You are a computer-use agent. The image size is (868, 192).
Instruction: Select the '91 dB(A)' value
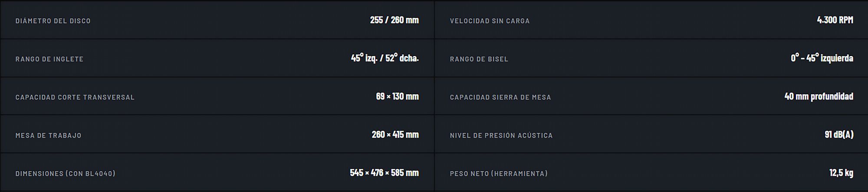(x=839, y=135)
